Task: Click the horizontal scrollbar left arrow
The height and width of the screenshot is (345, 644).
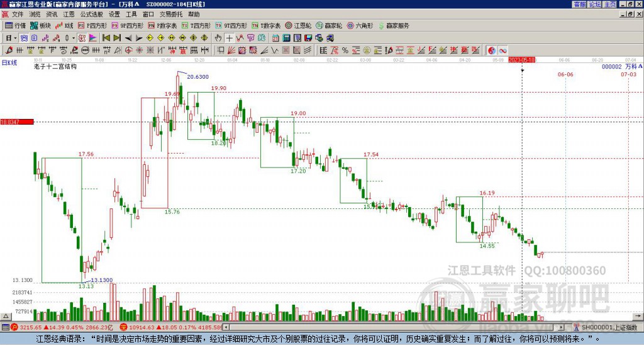Action: pyautogui.click(x=226, y=327)
